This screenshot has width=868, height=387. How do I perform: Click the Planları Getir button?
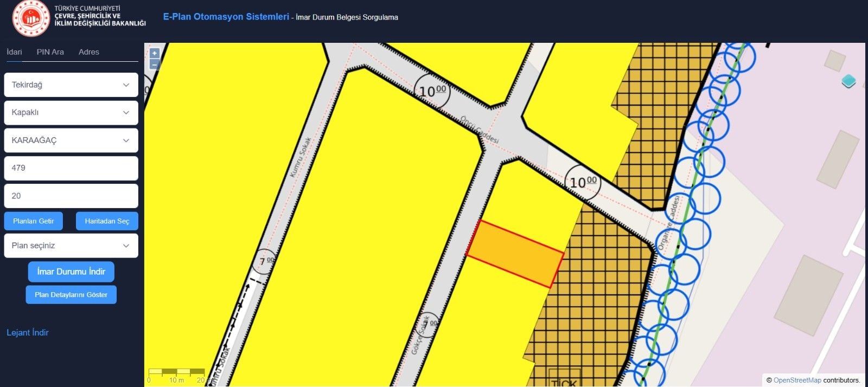[x=34, y=221]
